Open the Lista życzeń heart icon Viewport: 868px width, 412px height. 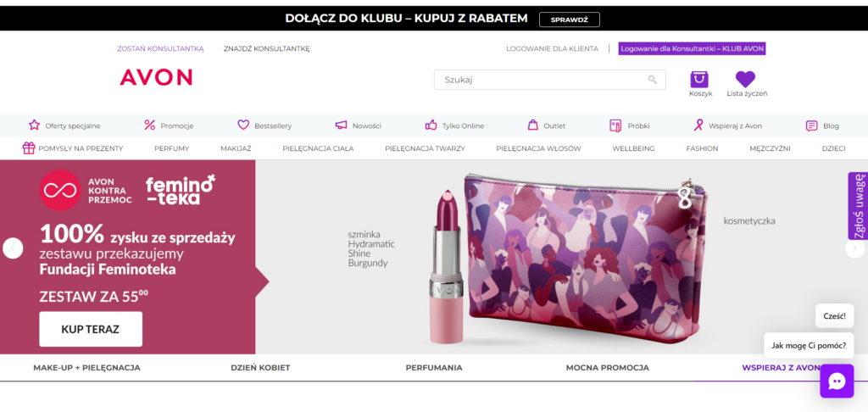coord(745,79)
